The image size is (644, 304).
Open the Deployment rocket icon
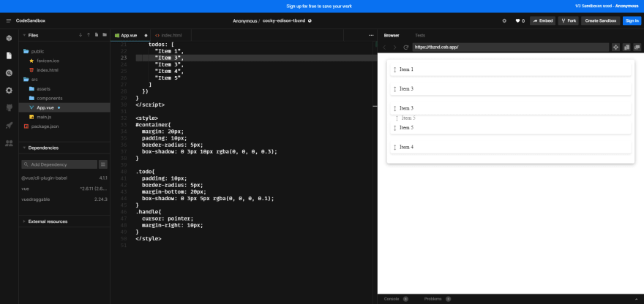coord(9,126)
